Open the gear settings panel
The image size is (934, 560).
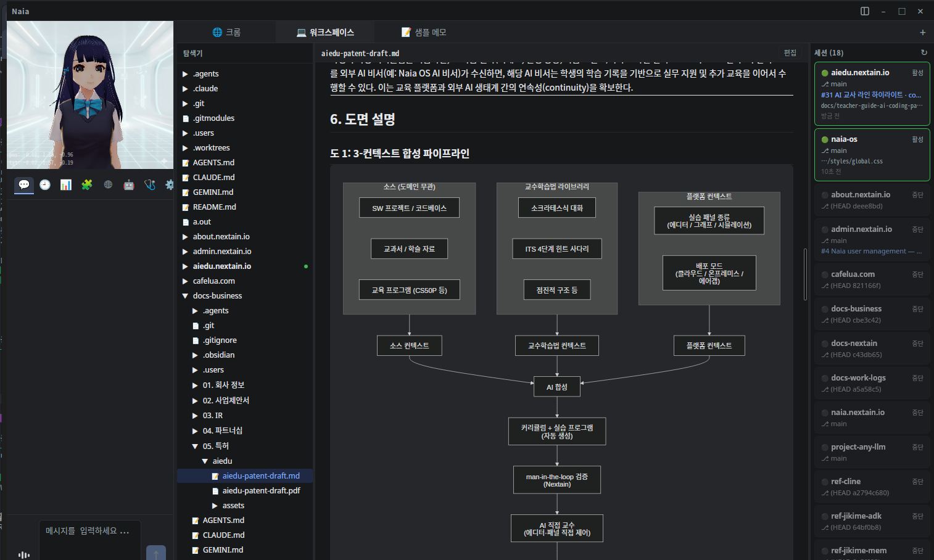pyautogui.click(x=170, y=184)
